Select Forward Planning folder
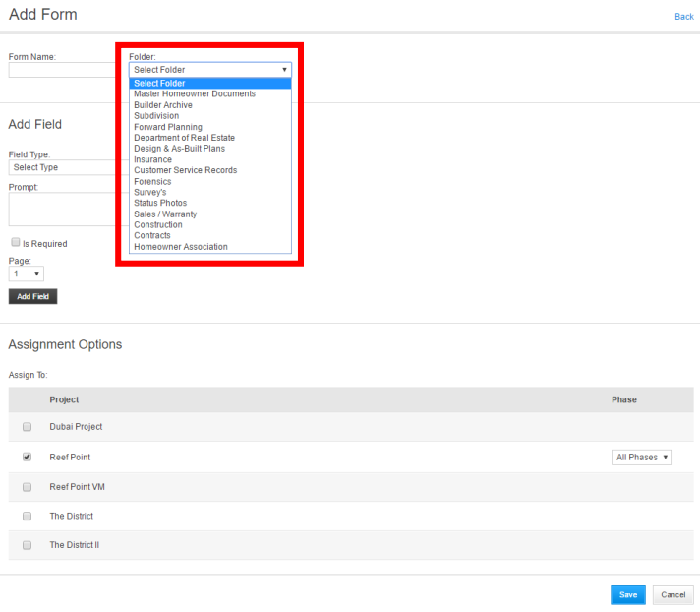700x612 pixels. tap(210, 127)
